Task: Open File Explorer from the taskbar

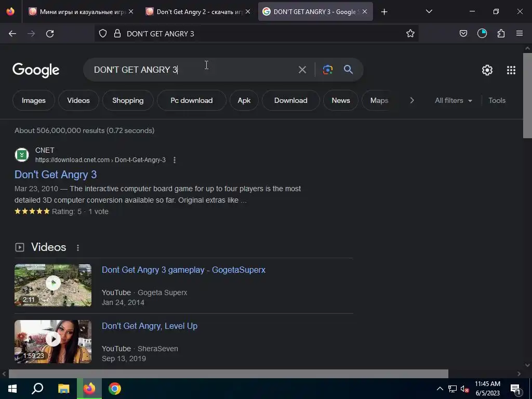Action: [x=63, y=389]
